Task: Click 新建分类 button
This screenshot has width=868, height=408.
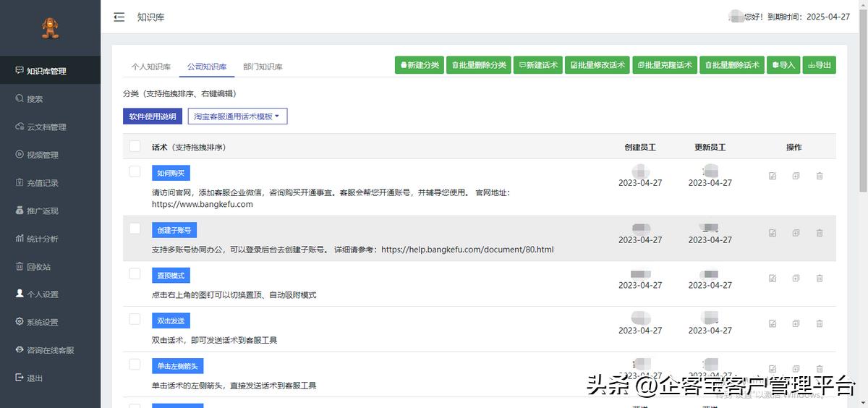Action: pyautogui.click(x=420, y=65)
